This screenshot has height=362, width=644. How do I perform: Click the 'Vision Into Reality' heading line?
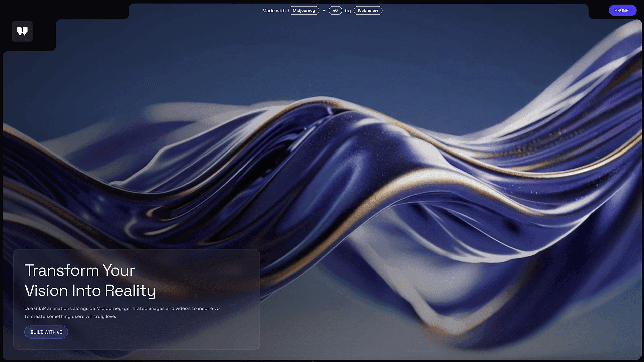coord(90,291)
